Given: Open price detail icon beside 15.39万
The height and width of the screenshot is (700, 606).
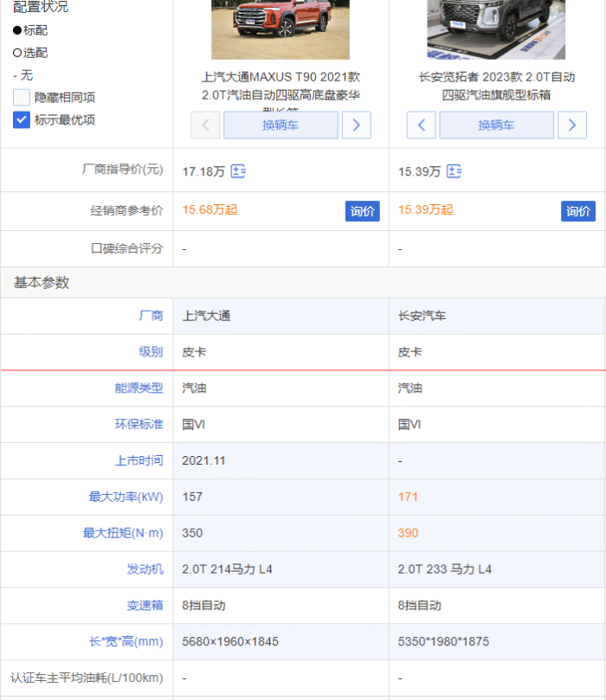Looking at the screenshot, I should click(x=455, y=171).
